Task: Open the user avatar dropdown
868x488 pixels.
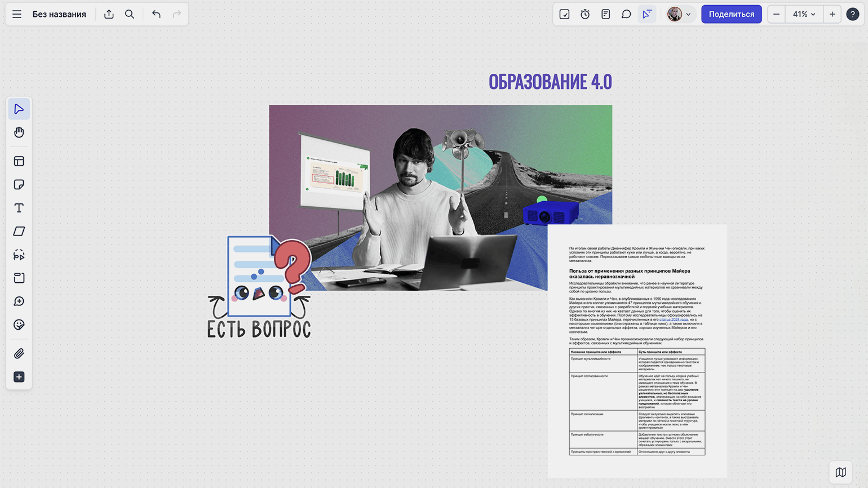Action: pos(679,14)
